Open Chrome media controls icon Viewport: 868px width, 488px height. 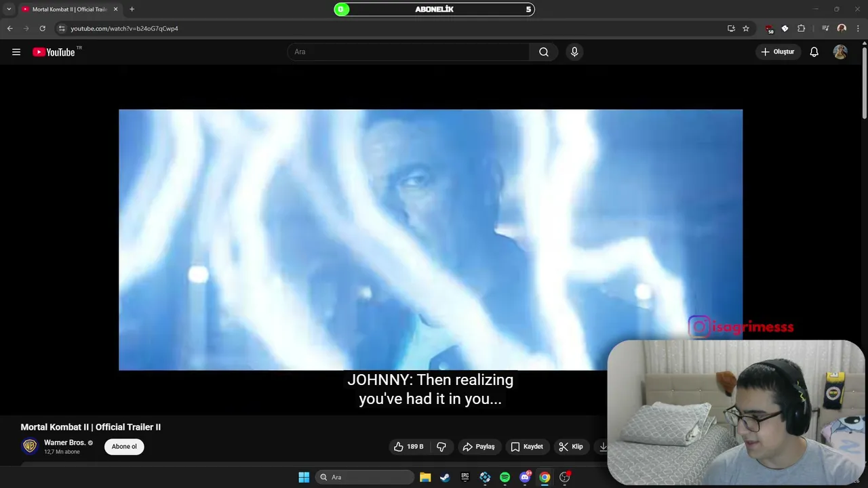[825, 28]
